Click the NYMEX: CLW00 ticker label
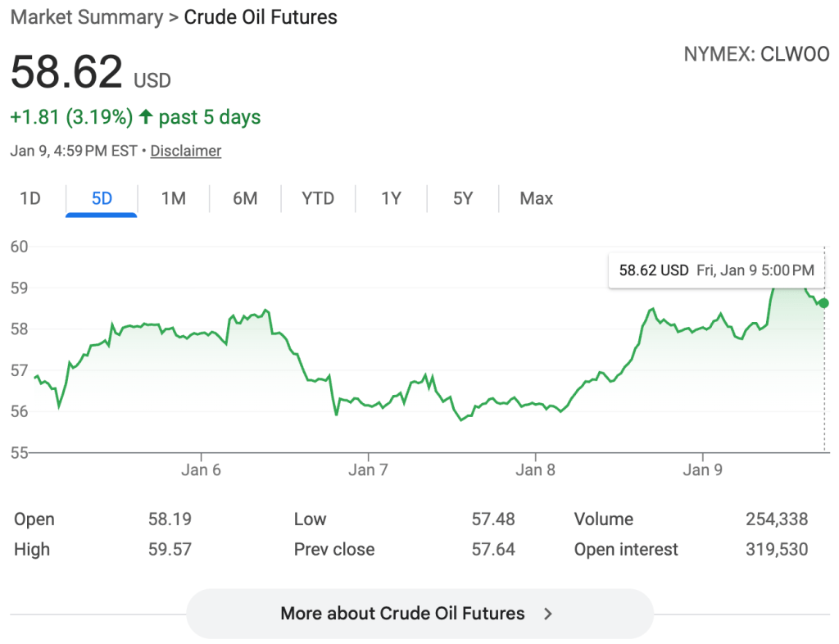This screenshot has height=644, width=839. click(756, 55)
